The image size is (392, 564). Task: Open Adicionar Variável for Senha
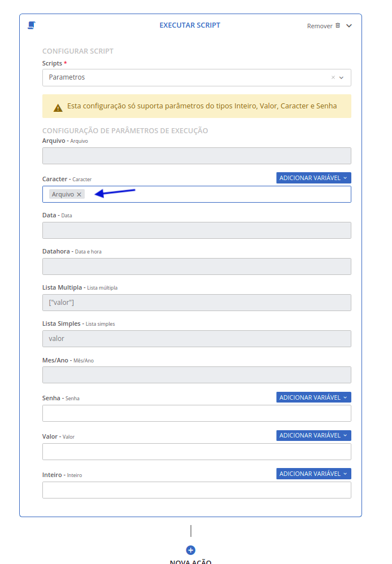[x=313, y=397]
